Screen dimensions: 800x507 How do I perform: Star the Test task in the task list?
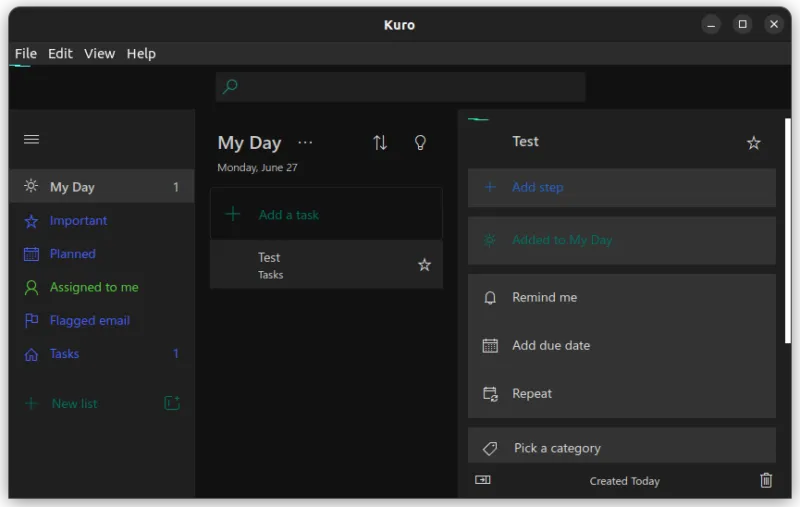point(424,265)
